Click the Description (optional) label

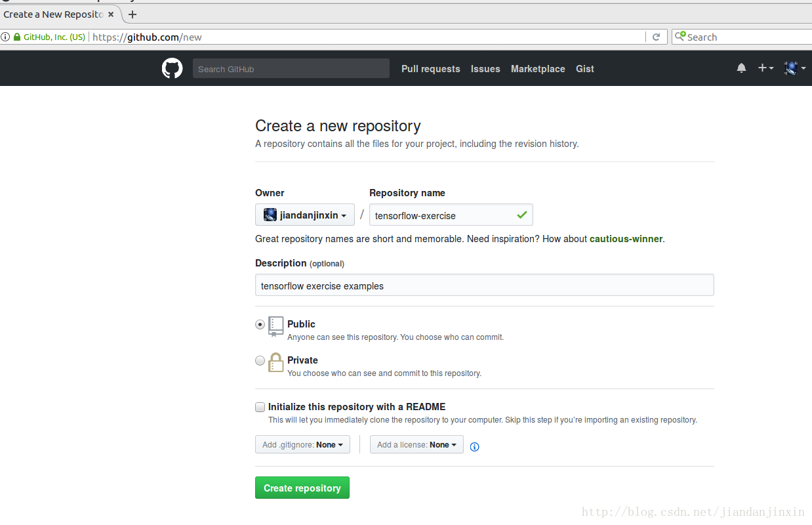coord(300,263)
